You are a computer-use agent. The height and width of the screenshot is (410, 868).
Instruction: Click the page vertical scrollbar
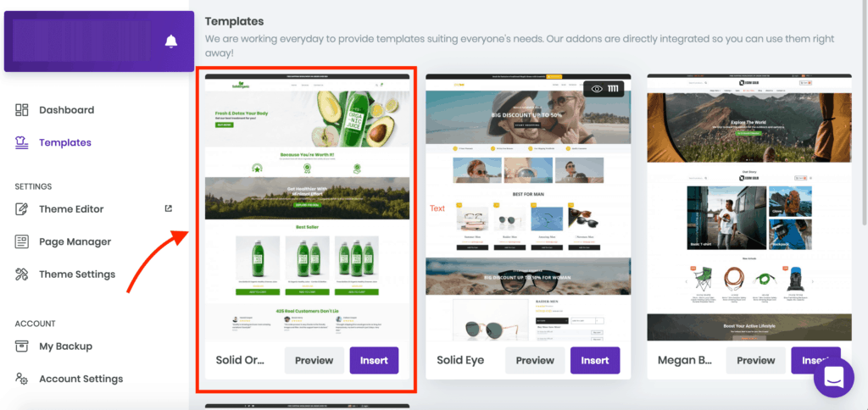pos(864,113)
